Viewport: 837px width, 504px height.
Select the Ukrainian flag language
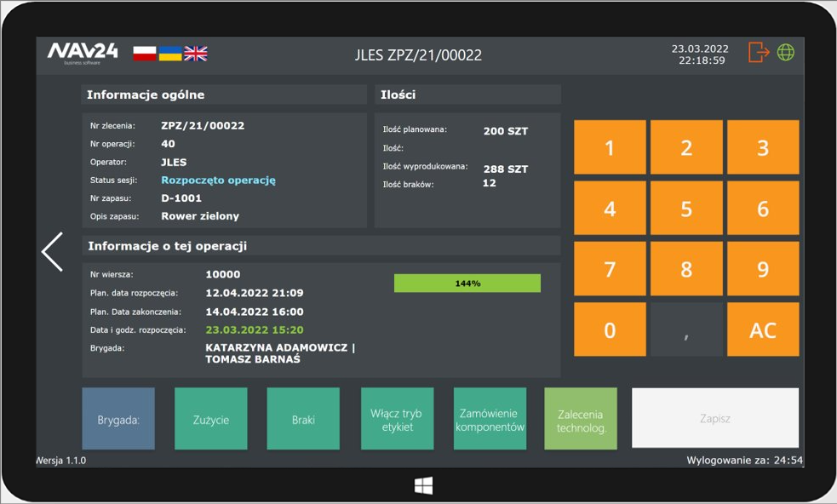tap(170, 54)
